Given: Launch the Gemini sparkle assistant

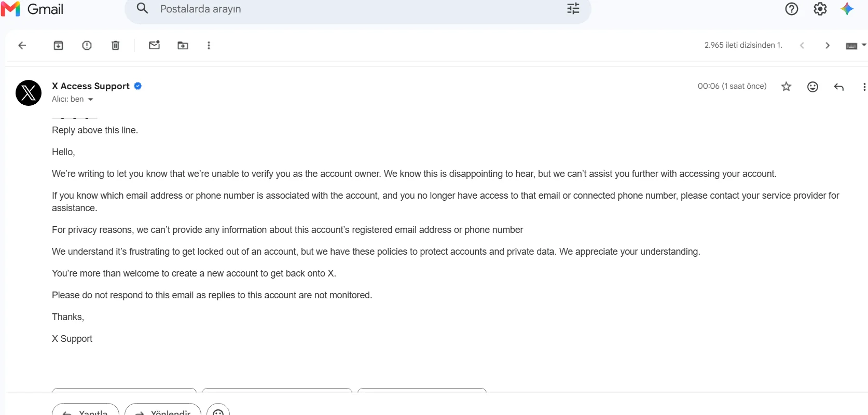Looking at the screenshot, I should pyautogui.click(x=847, y=9).
